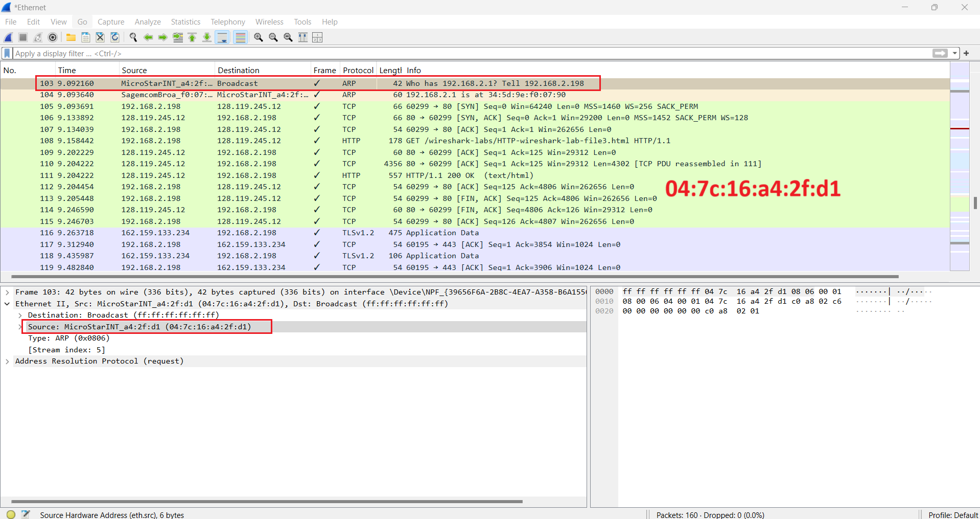This screenshot has width=980, height=519.
Task: Open a capture file with folder icon
Action: [x=71, y=37]
